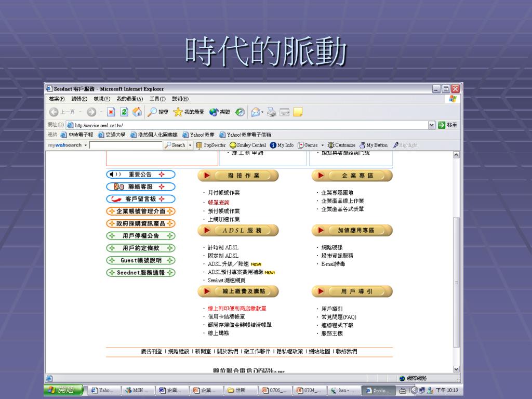Click the 客戶留言板 sidebar button
This screenshot has width=532, height=399.
(x=140, y=199)
